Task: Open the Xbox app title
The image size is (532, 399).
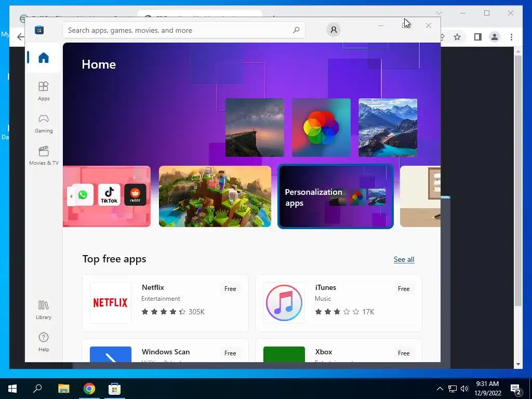Action: click(x=323, y=352)
